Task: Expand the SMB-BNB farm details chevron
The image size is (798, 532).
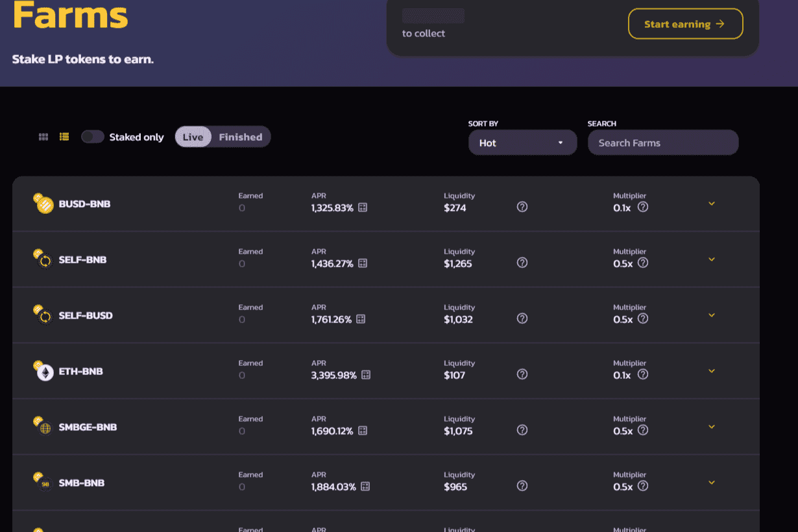Action: click(x=712, y=483)
